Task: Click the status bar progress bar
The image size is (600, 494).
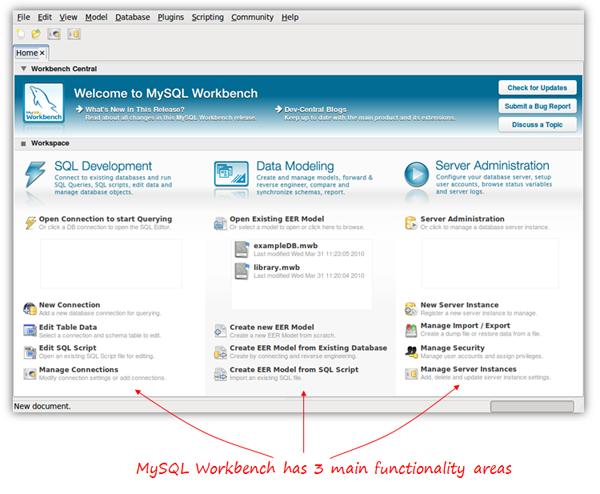Action: click(x=532, y=406)
